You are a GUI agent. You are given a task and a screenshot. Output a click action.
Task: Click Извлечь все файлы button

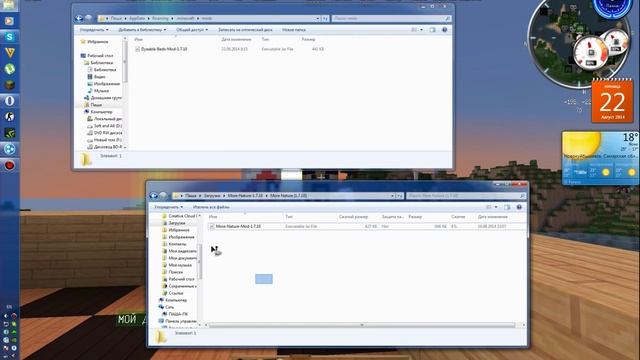211,207
